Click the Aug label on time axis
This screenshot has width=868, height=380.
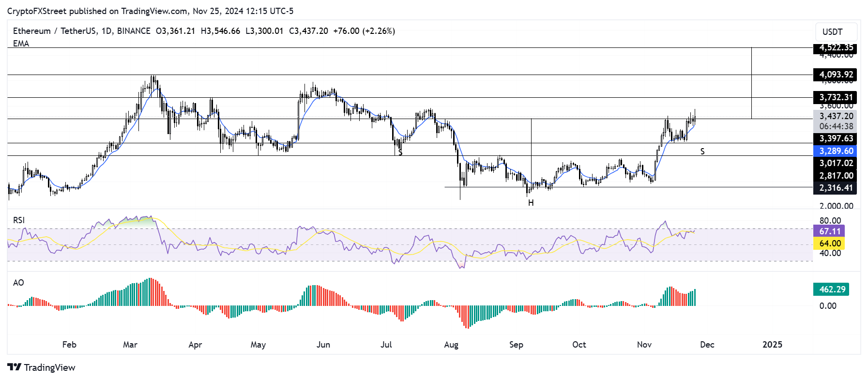point(451,345)
